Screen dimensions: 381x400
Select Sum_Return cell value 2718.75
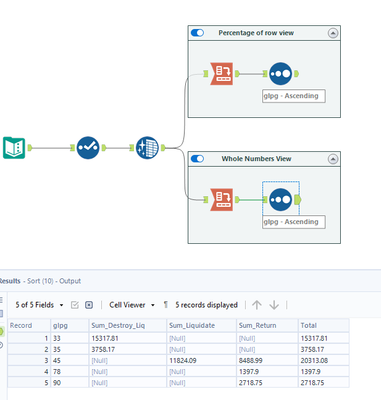click(267, 383)
